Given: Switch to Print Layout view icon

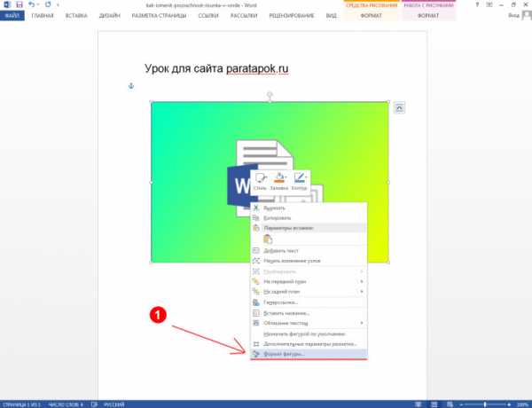Looking at the screenshot, I should pos(434,404).
